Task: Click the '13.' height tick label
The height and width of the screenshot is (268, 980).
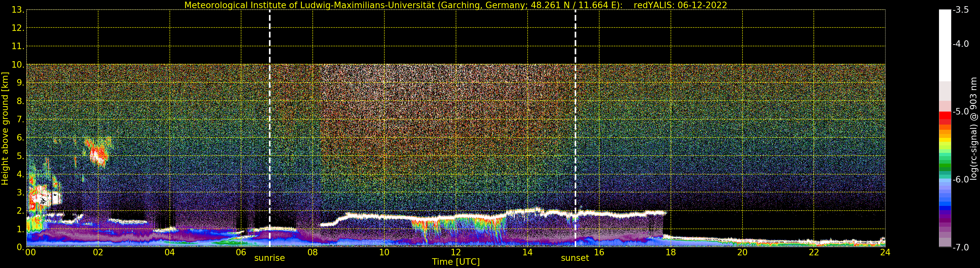Action: (x=18, y=10)
